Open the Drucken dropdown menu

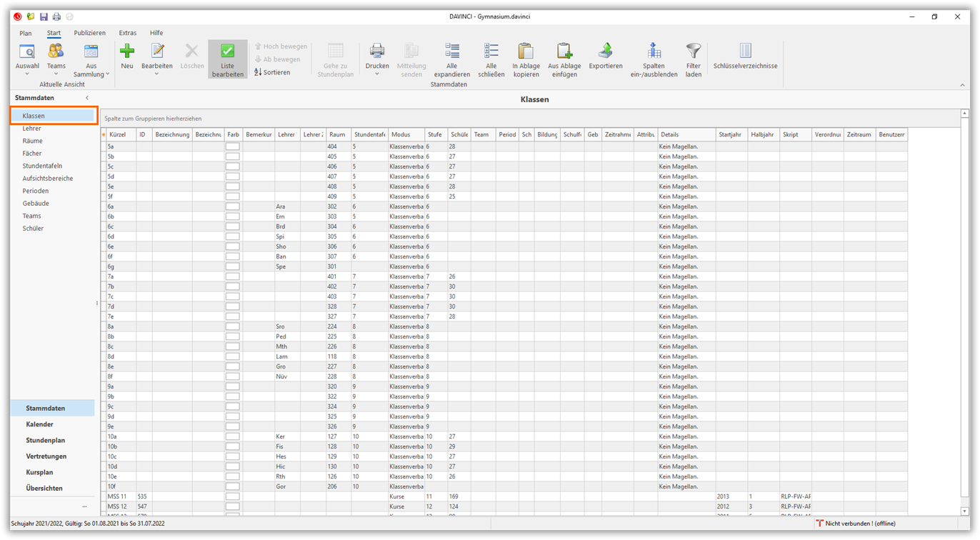point(377,74)
